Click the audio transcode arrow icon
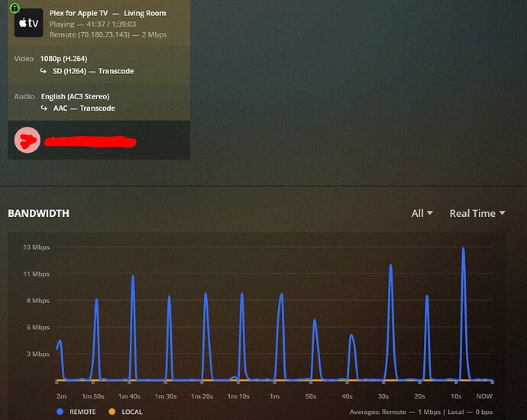 [x=44, y=108]
